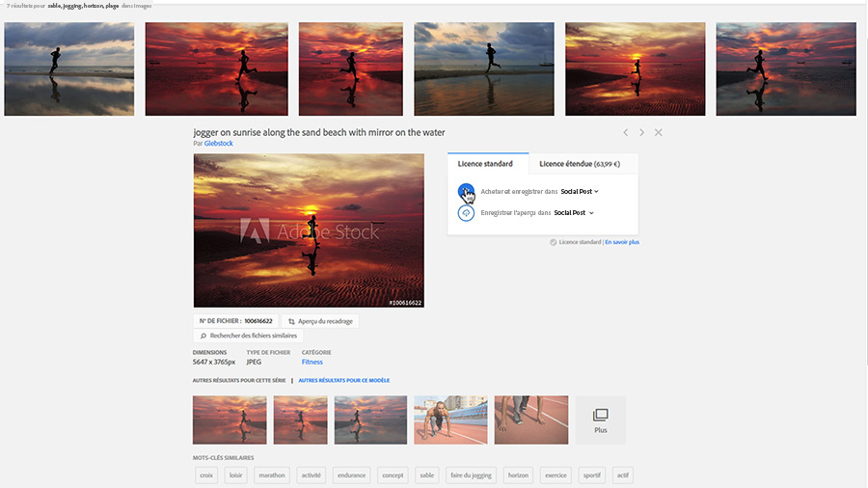The height and width of the screenshot is (488, 868).
Task: Open sixth result thumbnail in top row
Action: pyautogui.click(x=786, y=69)
